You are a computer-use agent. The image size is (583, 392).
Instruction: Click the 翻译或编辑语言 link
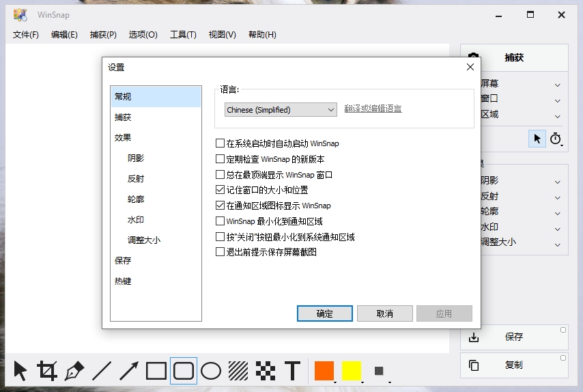click(373, 109)
